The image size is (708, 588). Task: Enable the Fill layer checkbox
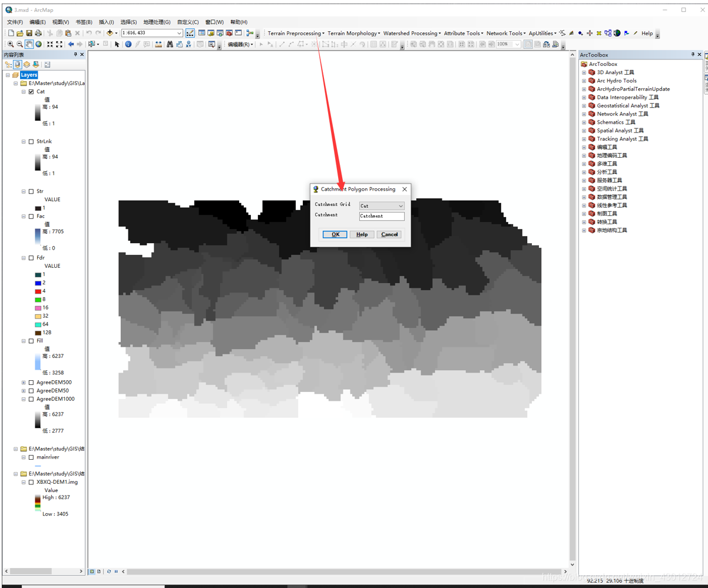tap(31, 341)
